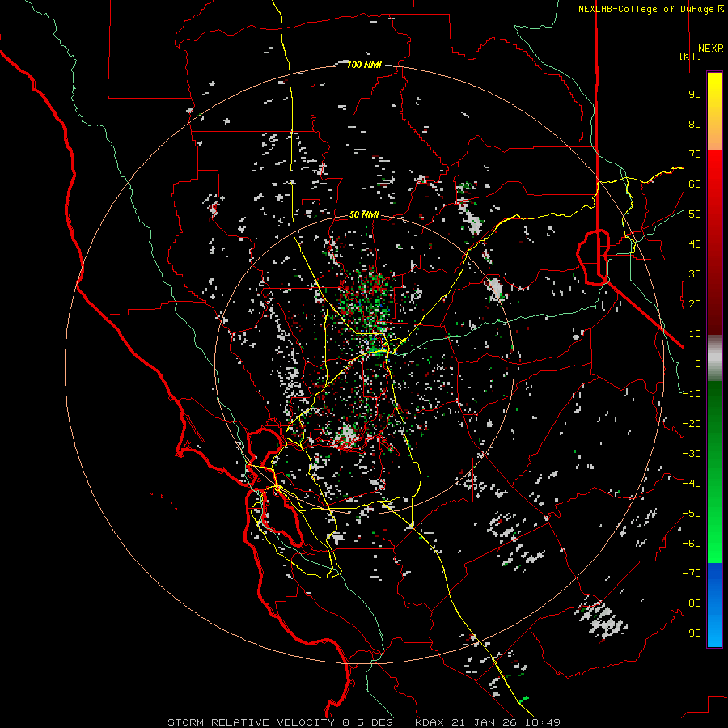
Task: Click the KDAX 21 JAN 26 10:49 timestamp
Action: pos(487,722)
